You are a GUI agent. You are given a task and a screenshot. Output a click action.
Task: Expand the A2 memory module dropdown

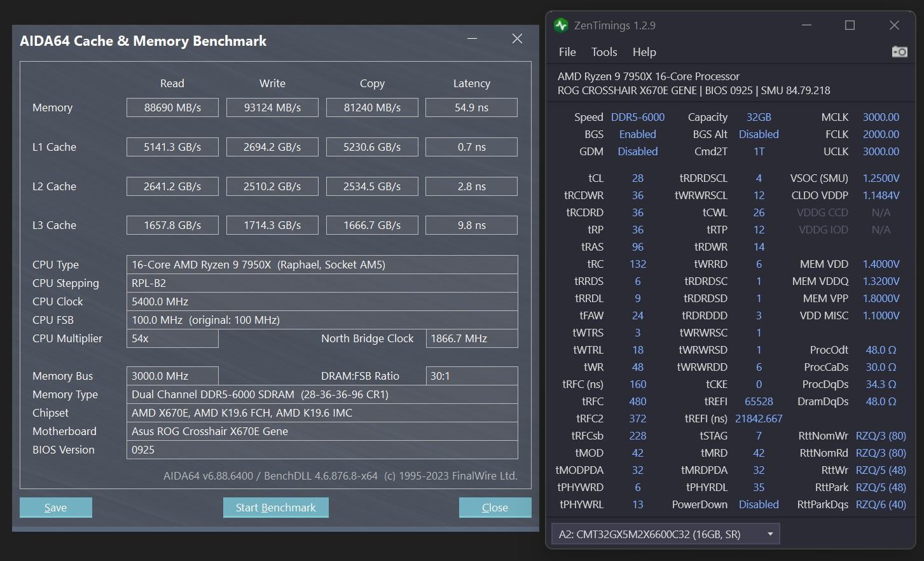coord(665,534)
